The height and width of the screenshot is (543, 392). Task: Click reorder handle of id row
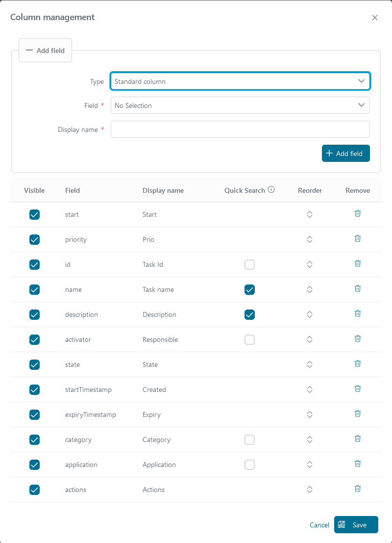point(310,264)
